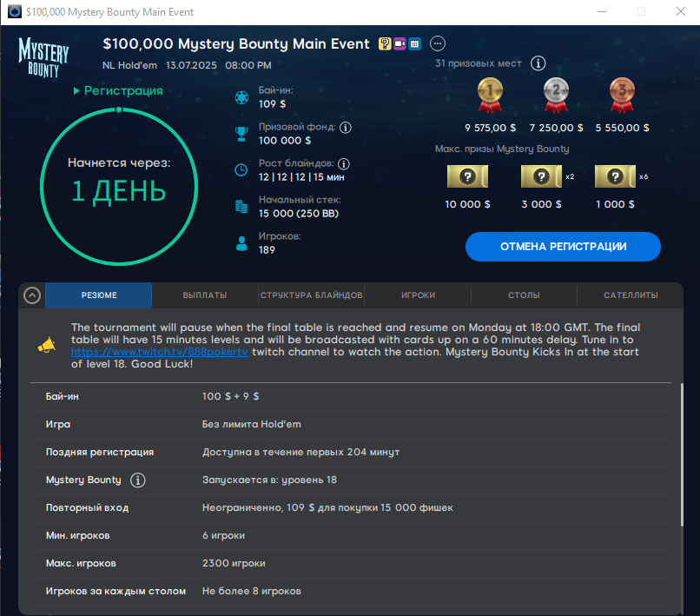Viewport: 700px width, 616px height.
Task: Click the date 13.07.2025 in header
Action: pyautogui.click(x=191, y=65)
